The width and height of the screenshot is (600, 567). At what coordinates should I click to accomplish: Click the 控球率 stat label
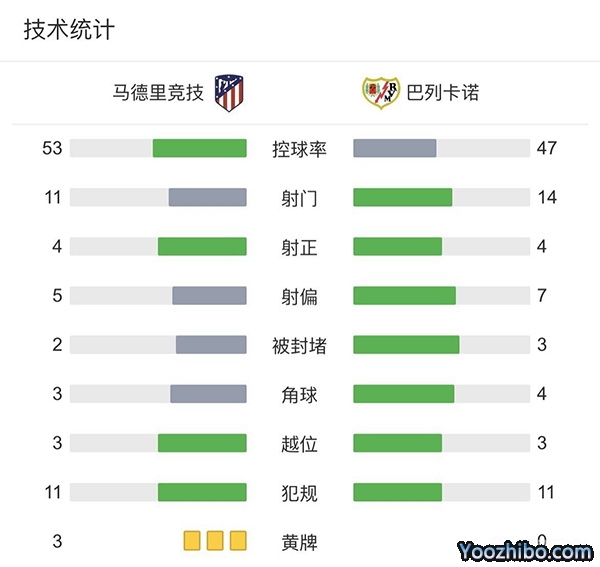click(x=299, y=149)
